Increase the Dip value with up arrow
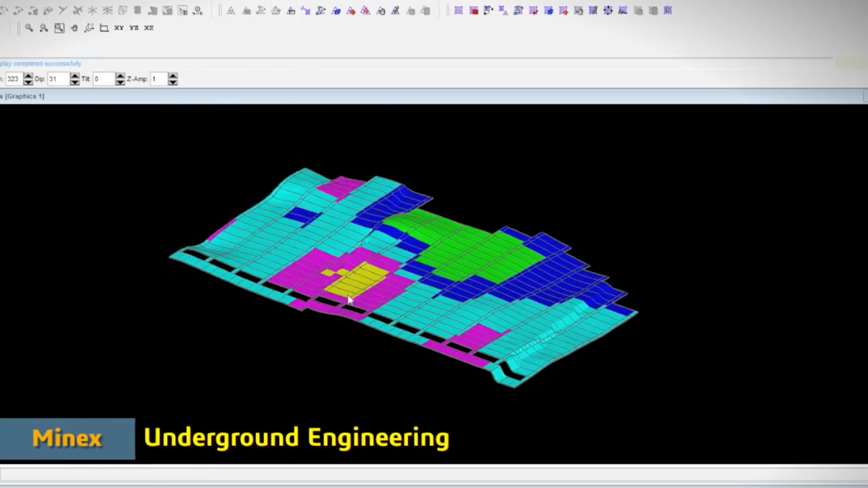The width and height of the screenshot is (868, 488). (75, 76)
